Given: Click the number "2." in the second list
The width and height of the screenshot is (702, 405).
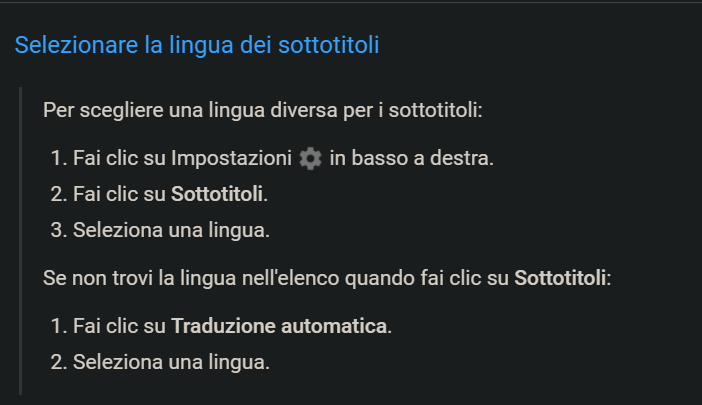Looking at the screenshot, I should [56, 361].
